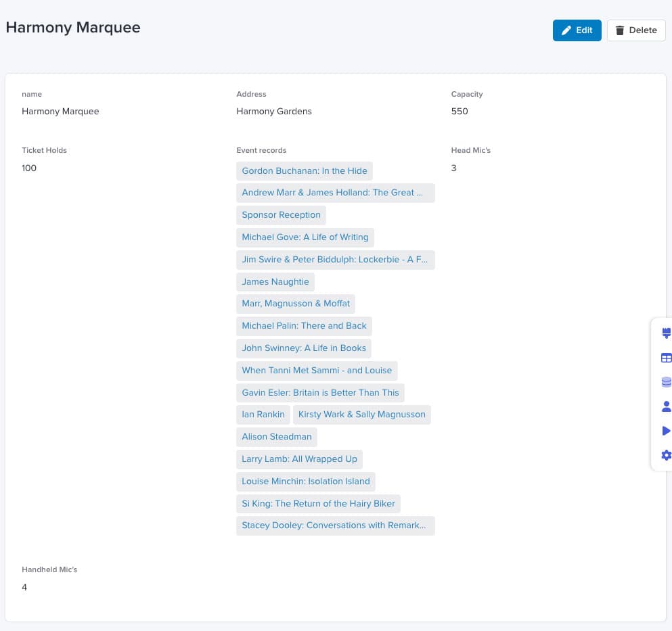The width and height of the screenshot is (672, 631).
Task: Open Michael Palin: There and Back
Action: pos(304,326)
